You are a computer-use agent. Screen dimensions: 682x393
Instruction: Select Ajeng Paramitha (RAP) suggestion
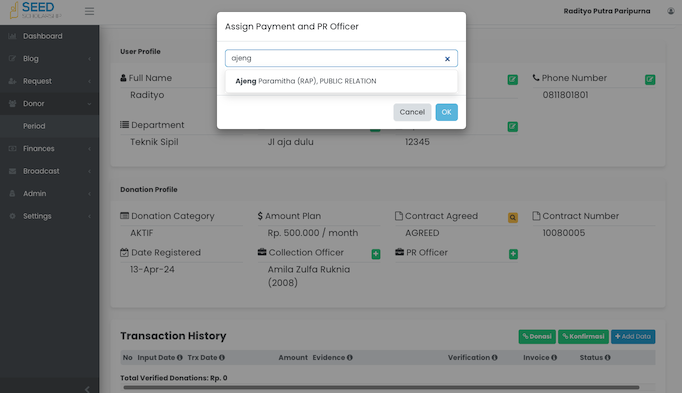[x=341, y=81]
